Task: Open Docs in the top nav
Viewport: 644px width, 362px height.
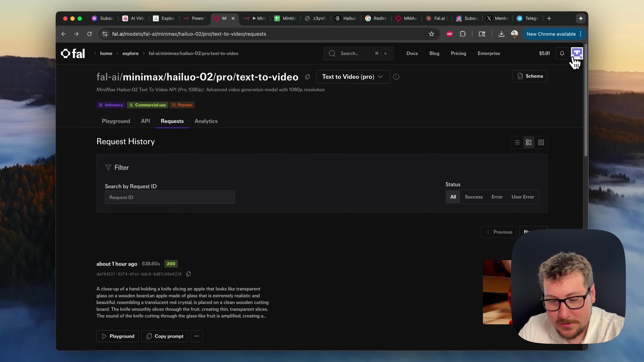Action: pyautogui.click(x=412, y=53)
